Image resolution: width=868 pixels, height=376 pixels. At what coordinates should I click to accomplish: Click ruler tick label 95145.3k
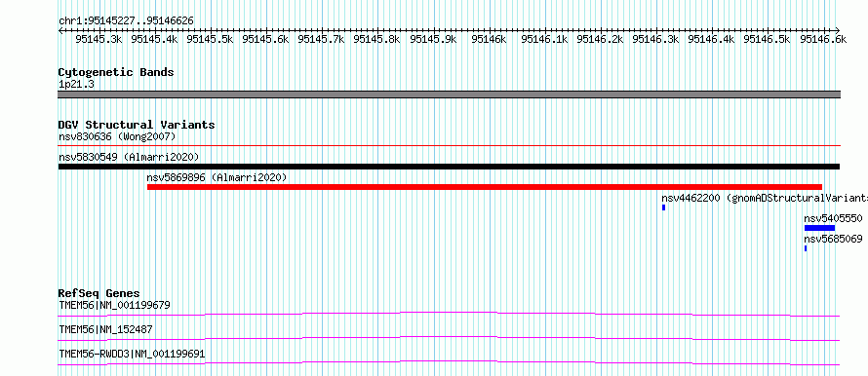coord(99,39)
